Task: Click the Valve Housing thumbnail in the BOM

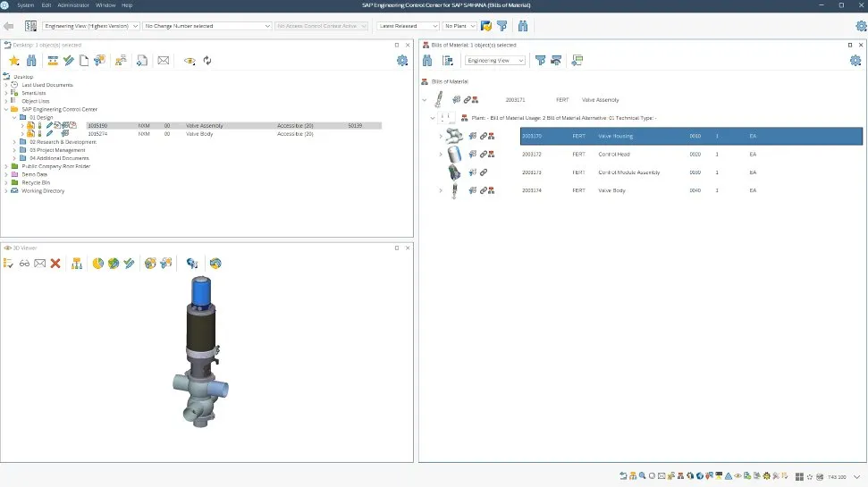Action: point(454,136)
